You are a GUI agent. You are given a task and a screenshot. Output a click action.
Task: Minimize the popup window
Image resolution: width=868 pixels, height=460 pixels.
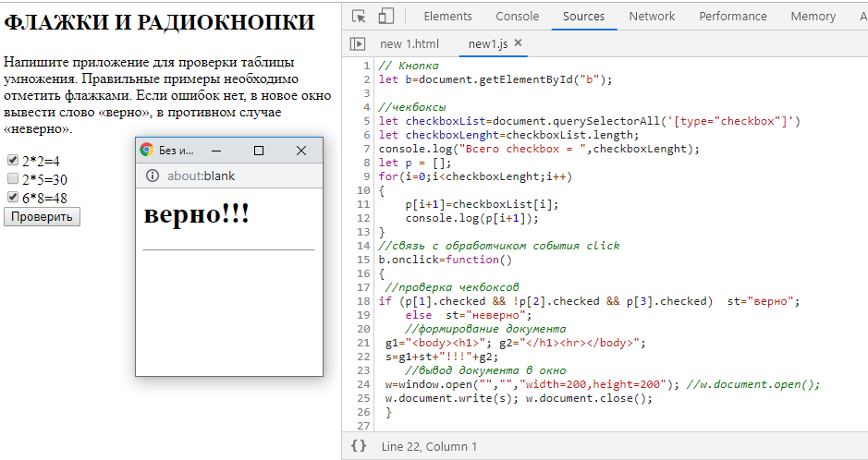tap(216, 151)
